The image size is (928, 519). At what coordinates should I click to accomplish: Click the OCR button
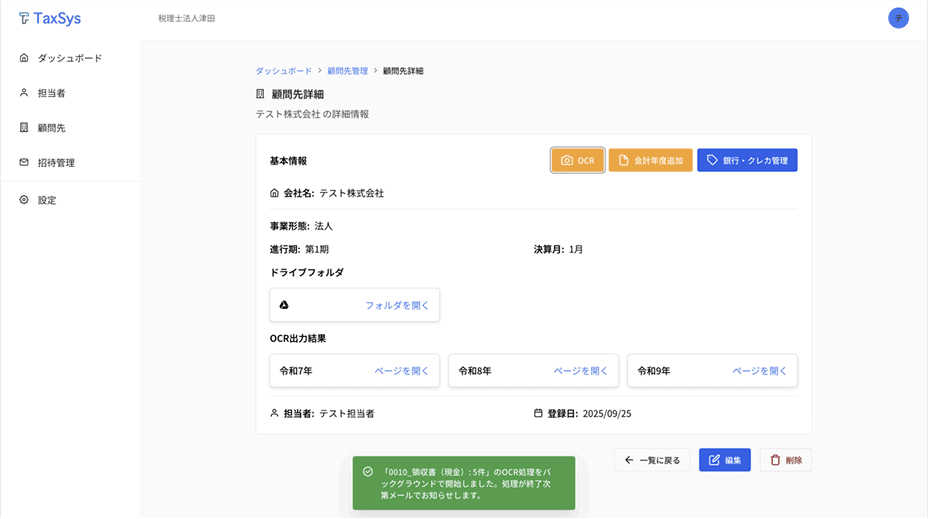coord(578,160)
